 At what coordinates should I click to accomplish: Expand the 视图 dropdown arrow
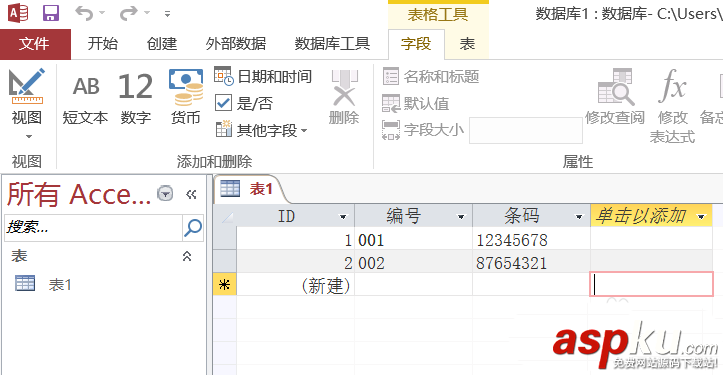pos(29,137)
